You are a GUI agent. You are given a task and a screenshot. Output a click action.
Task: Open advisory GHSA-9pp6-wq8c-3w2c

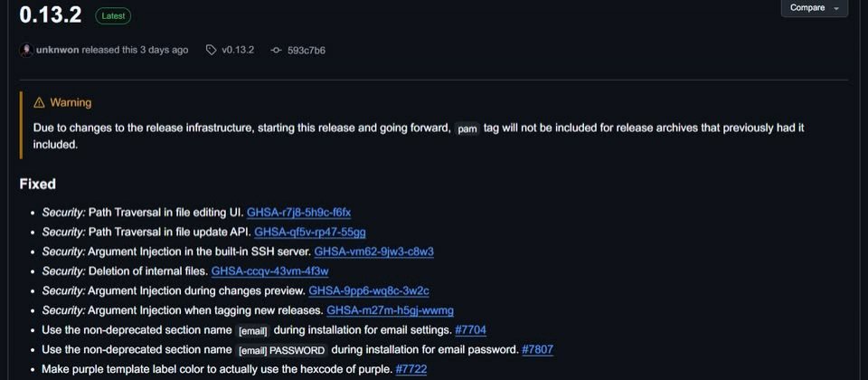369,290
